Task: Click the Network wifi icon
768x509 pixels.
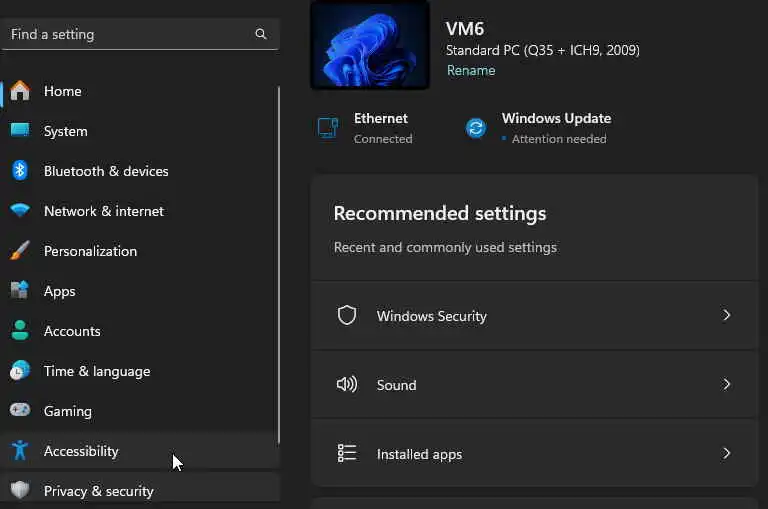Action: pyautogui.click(x=20, y=211)
